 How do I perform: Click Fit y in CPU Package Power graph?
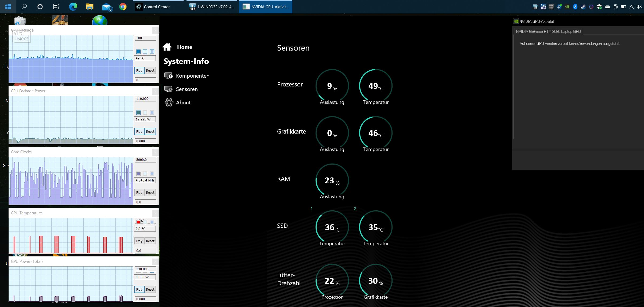pos(139,131)
